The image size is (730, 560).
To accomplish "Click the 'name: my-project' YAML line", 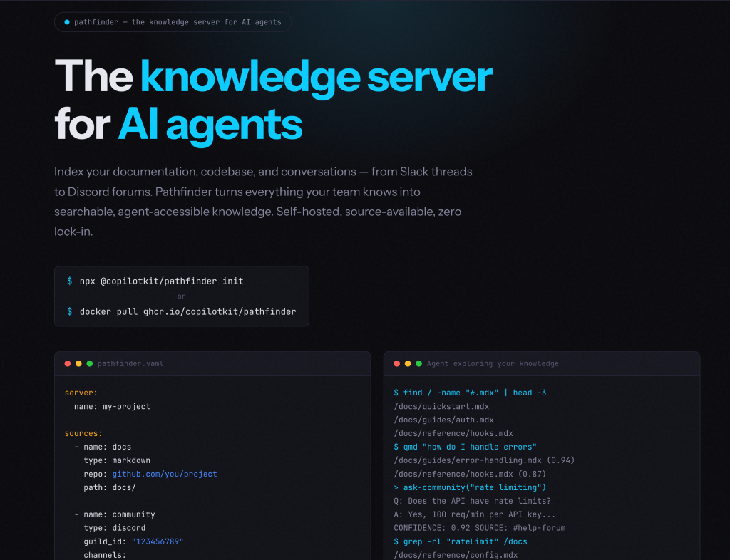I will click(x=112, y=407).
